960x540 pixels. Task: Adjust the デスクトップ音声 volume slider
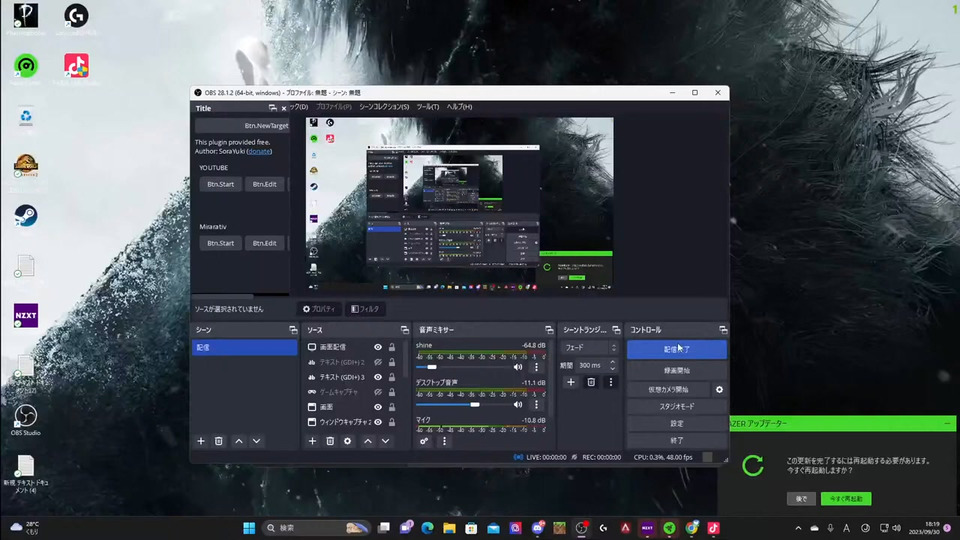[474, 405]
